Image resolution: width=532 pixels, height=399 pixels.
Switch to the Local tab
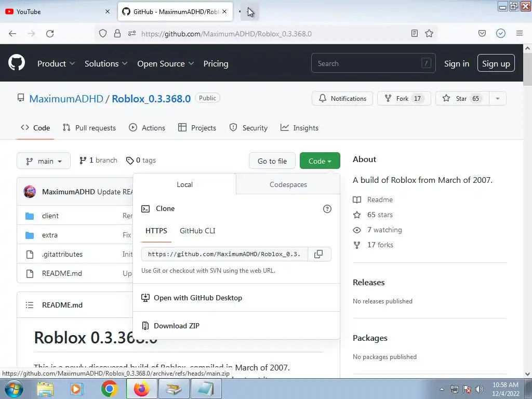tap(184, 184)
